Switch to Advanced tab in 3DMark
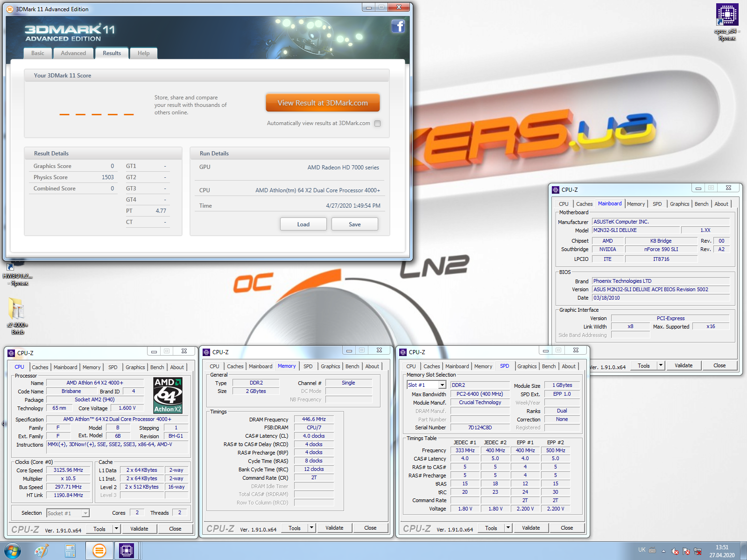 point(73,53)
